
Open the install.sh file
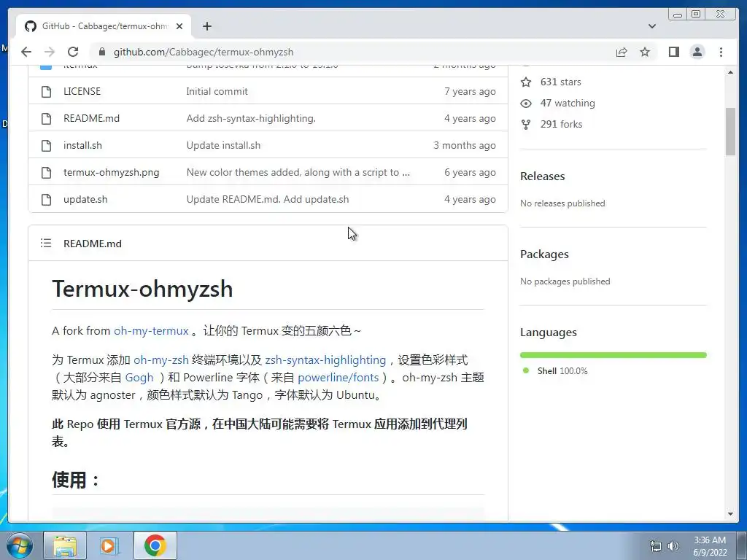click(x=82, y=146)
